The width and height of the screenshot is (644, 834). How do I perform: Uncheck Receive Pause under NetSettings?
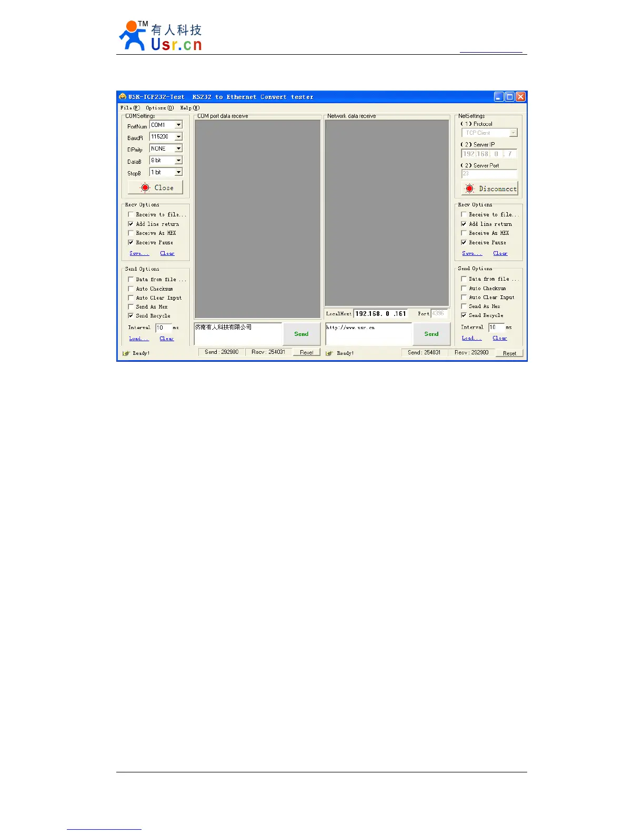point(464,242)
